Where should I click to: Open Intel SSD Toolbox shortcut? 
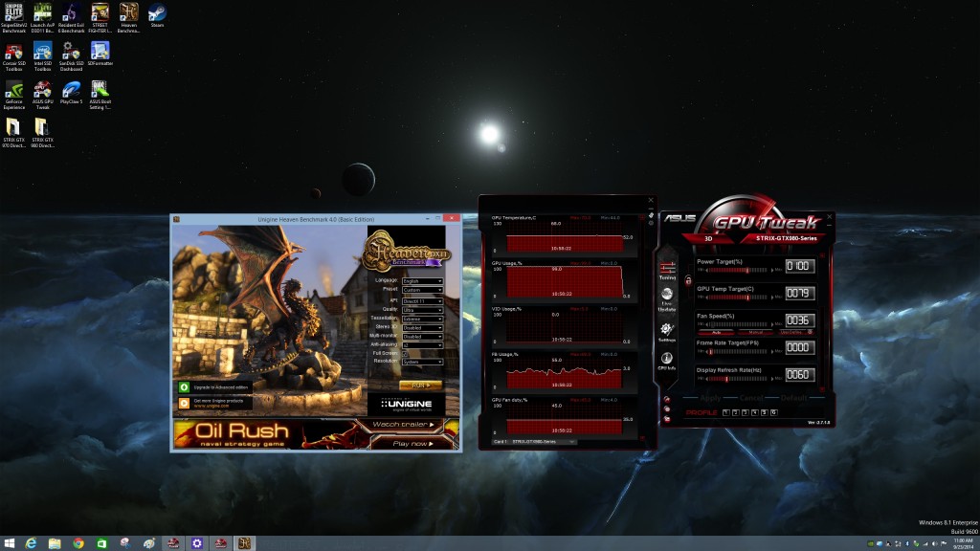tap(42, 56)
